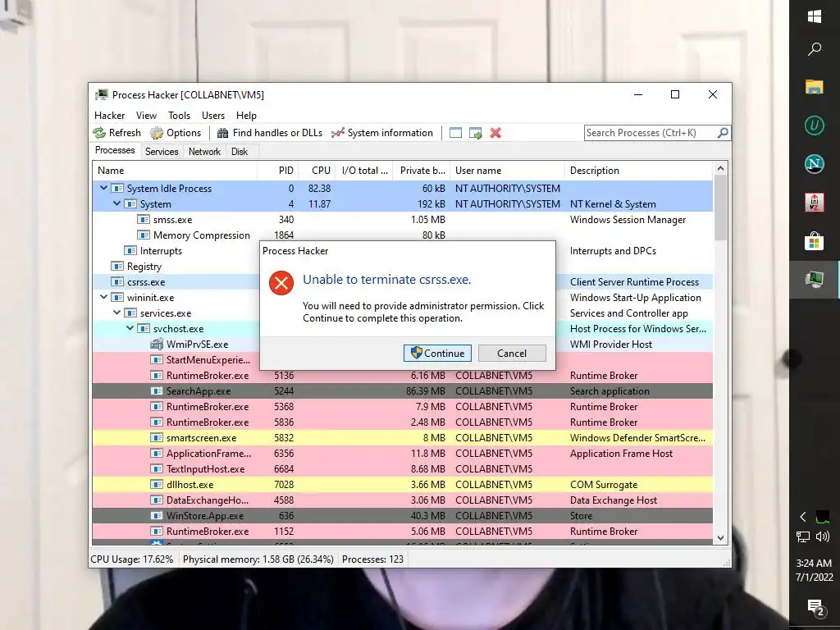
Task: Select the Processes tab
Action: (x=115, y=151)
